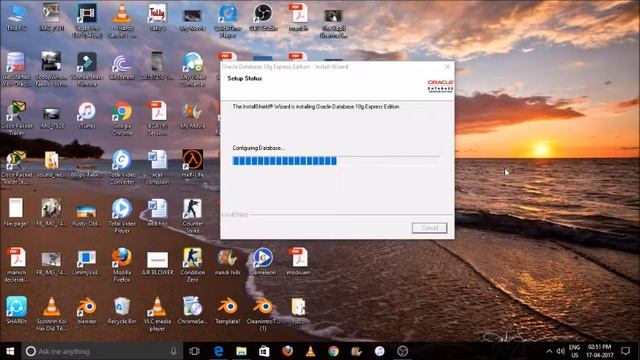640x360 pixels.
Task: Open Counter Strike desktop shortcut
Action: point(193,216)
